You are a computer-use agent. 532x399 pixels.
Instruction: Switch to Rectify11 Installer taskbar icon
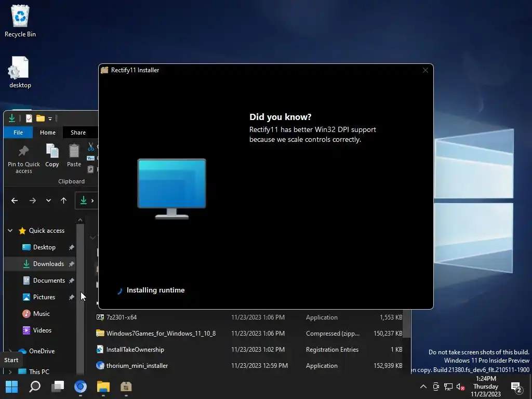click(x=126, y=387)
